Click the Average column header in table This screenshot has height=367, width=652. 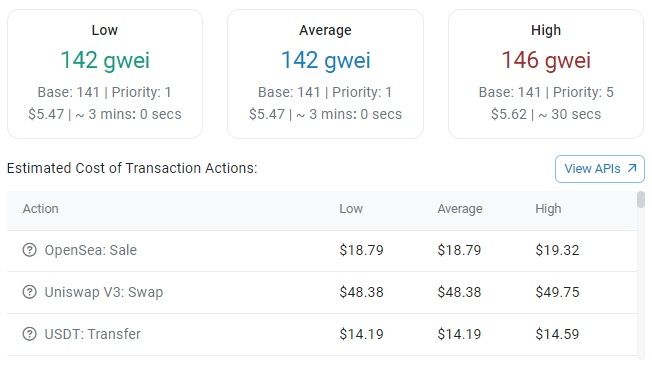click(x=459, y=209)
